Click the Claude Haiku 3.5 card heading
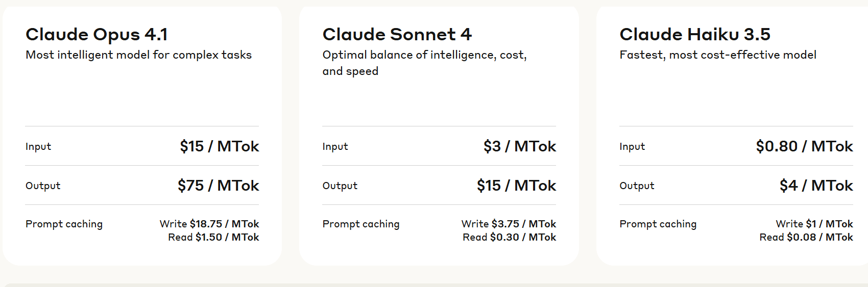This screenshot has width=868, height=287. [x=694, y=35]
